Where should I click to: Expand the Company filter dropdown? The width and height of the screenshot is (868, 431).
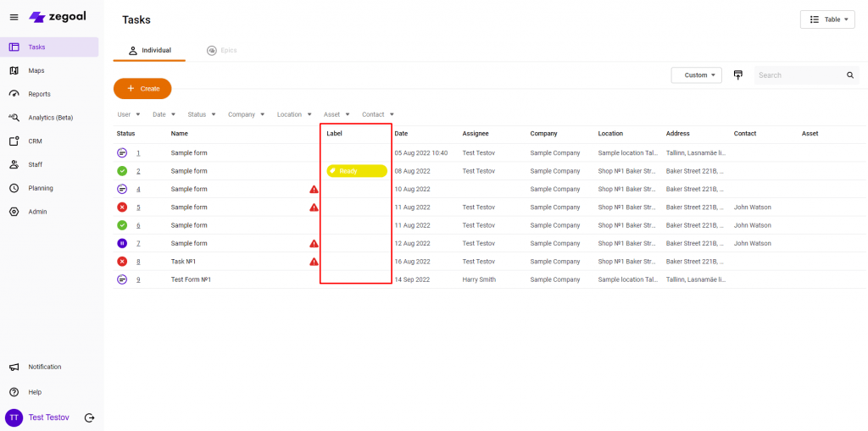(247, 114)
